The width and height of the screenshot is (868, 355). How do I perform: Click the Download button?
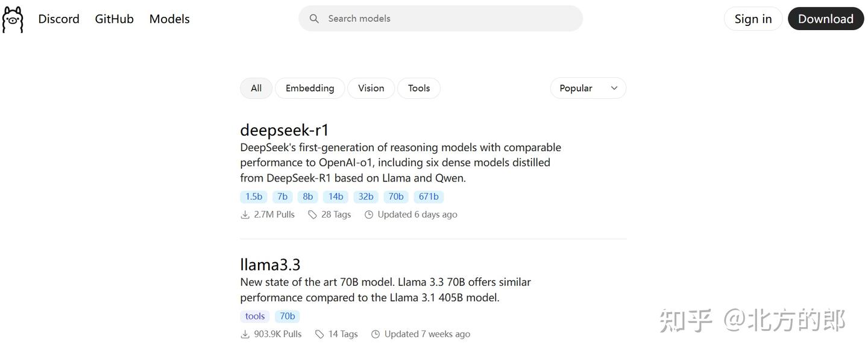tap(826, 19)
